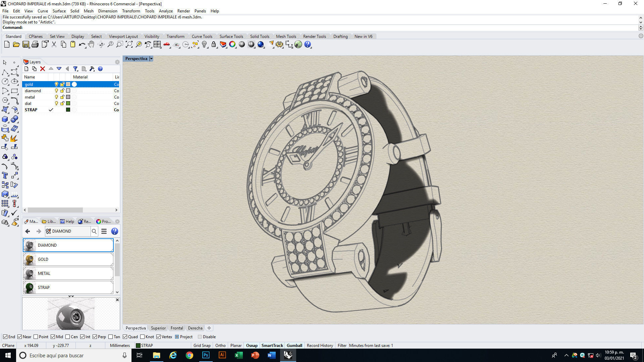Switch to the Mesh Tools toolbar tab
The height and width of the screenshot is (362, 644).
[x=286, y=37]
